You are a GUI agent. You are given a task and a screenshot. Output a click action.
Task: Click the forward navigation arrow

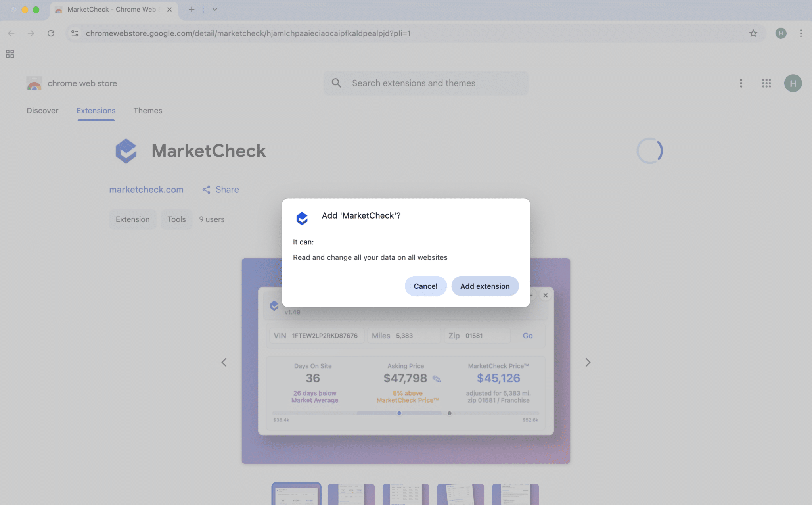pos(31,33)
